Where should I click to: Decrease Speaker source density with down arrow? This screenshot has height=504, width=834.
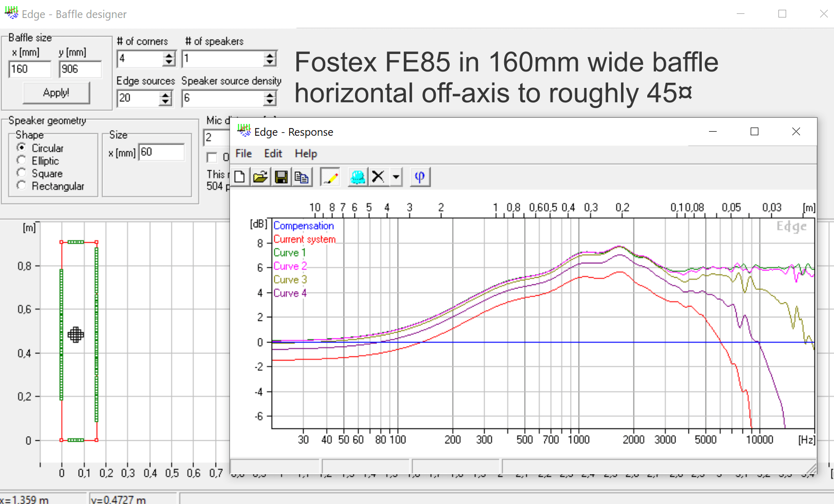coord(270,102)
